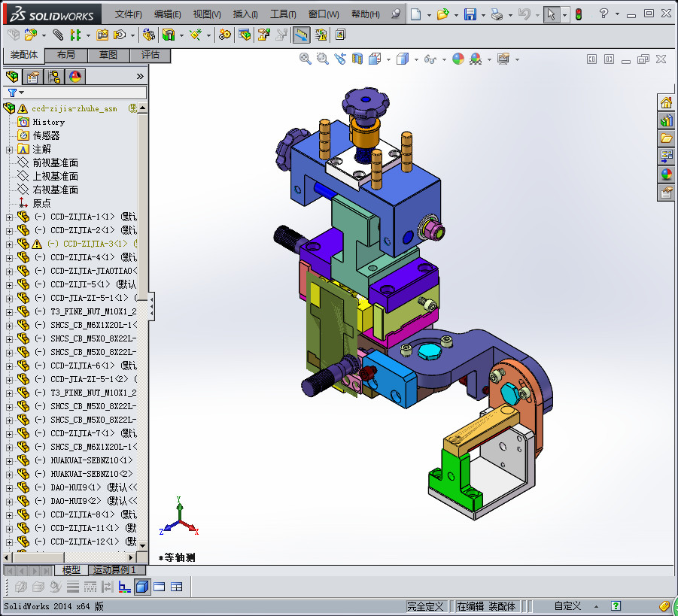
Task: Click the green question mark status bar icon
Action: click(616, 606)
